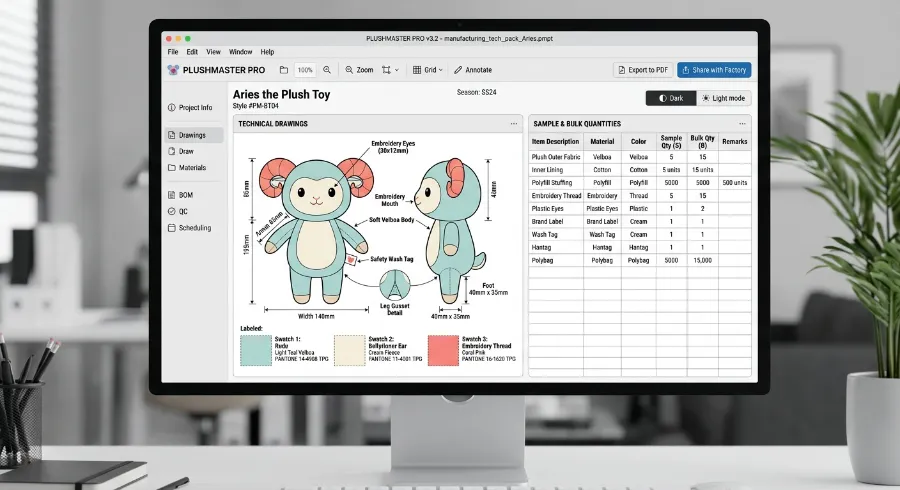900x490 pixels.
Task: Select the Brand Label item cell
Action: 556,221
